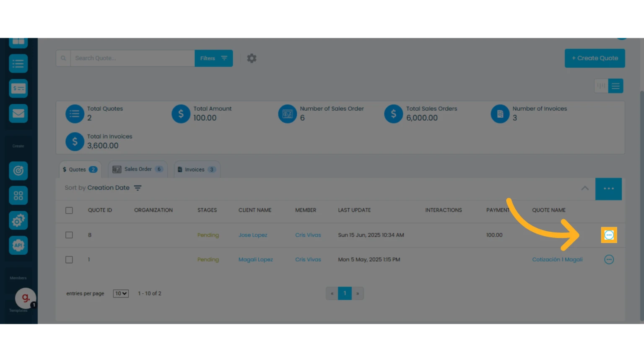Screen dimensions: 644x362
Task: Switch to the list view toggle icon
Action: (615, 86)
